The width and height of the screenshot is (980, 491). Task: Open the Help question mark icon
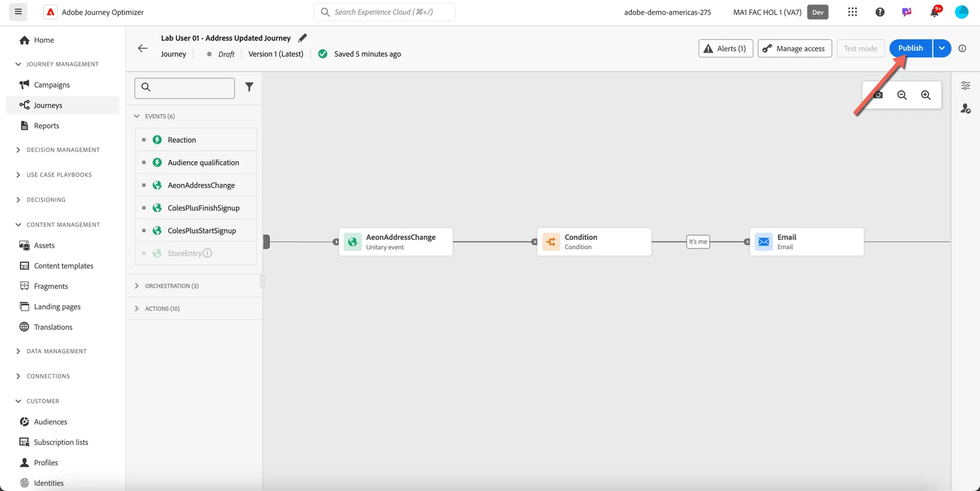tap(880, 12)
